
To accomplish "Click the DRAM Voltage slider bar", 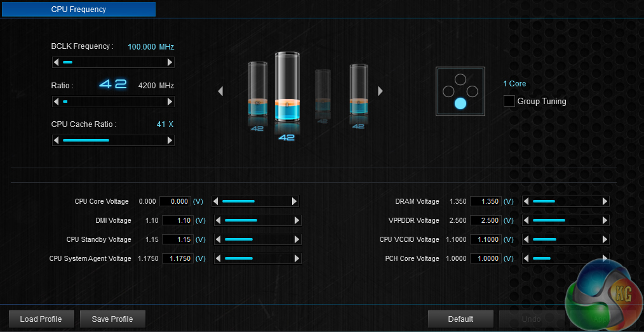I will [x=565, y=201].
